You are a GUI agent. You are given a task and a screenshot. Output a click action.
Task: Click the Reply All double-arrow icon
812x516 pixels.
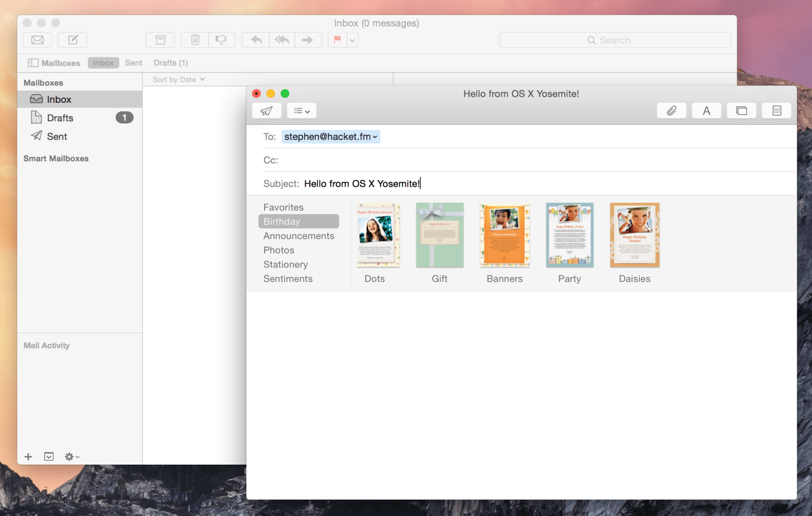click(281, 40)
